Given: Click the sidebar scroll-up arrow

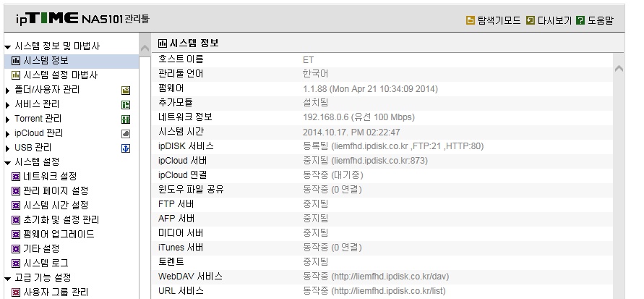Looking at the screenshot, I should coord(145,48).
